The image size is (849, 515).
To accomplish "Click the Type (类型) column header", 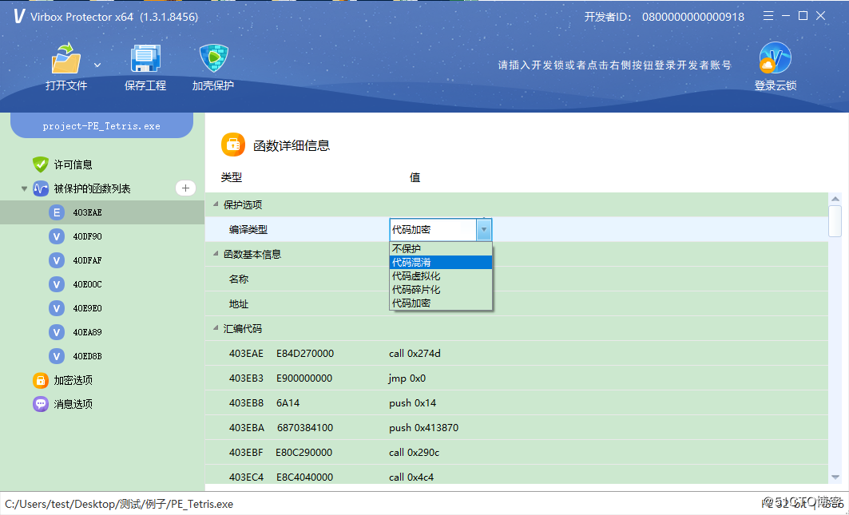I will pos(231,177).
